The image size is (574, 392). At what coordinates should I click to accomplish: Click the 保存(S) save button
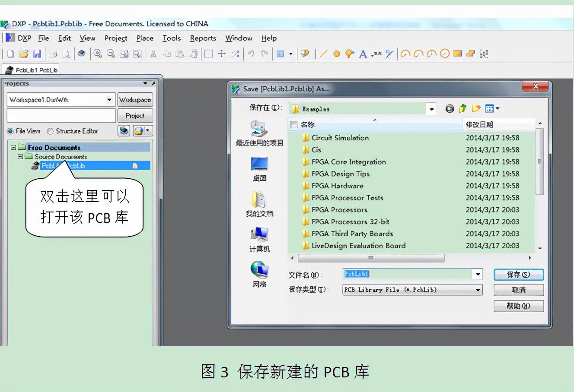tap(519, 275)
